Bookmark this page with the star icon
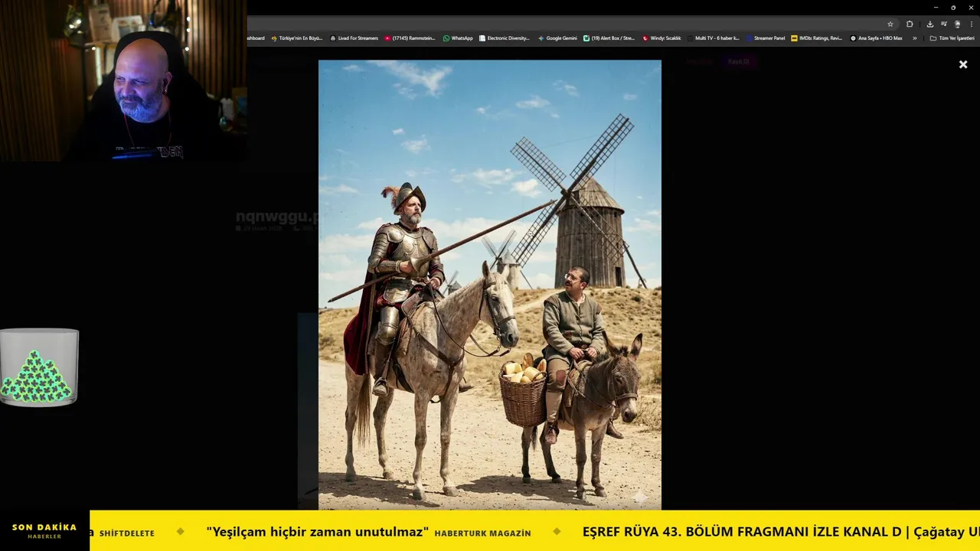 (890, 24)
